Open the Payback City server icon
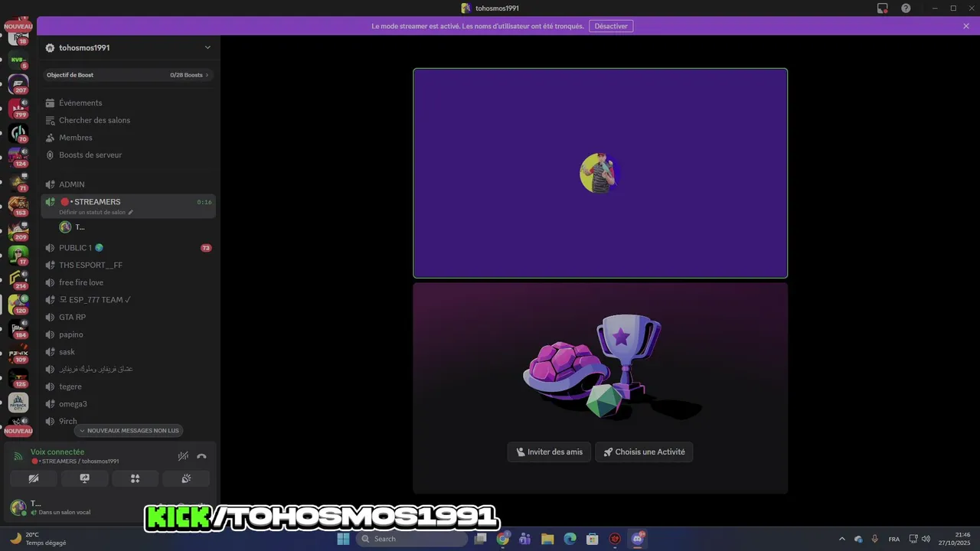980x551 pixels. [18, 403]
